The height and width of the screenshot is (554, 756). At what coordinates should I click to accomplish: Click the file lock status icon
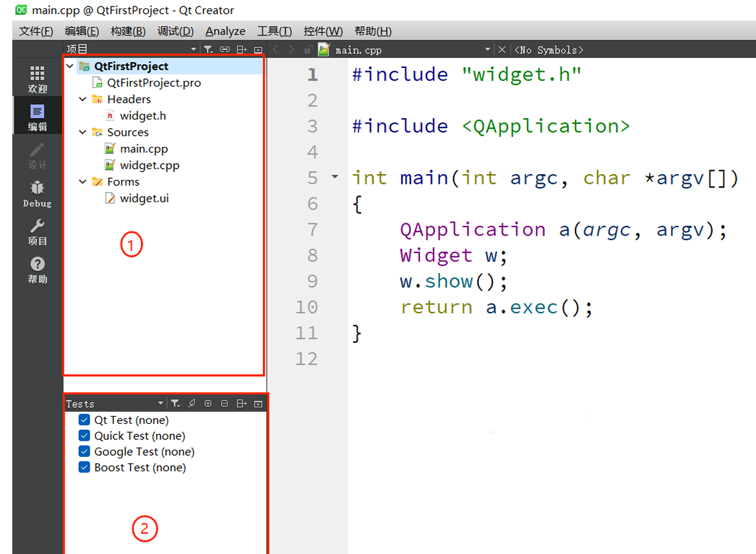point(308,49)
